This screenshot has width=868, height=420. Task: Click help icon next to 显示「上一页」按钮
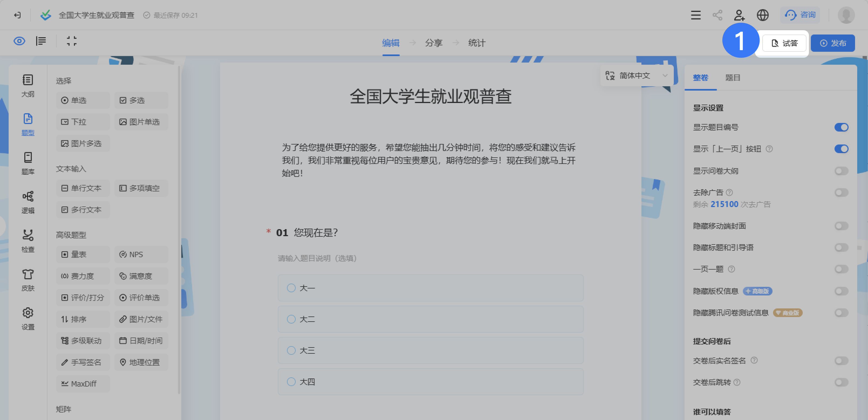(769, 149)
